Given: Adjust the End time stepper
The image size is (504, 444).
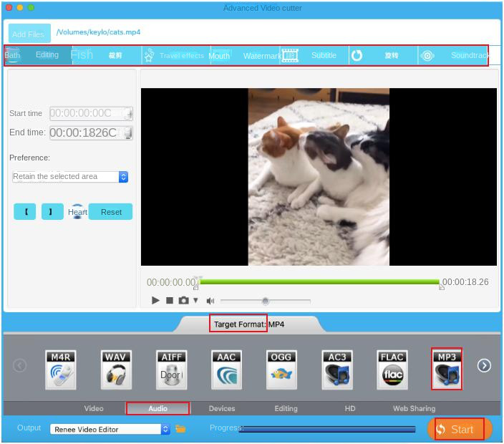Looking at the screenshot, I should coord(128,132).
